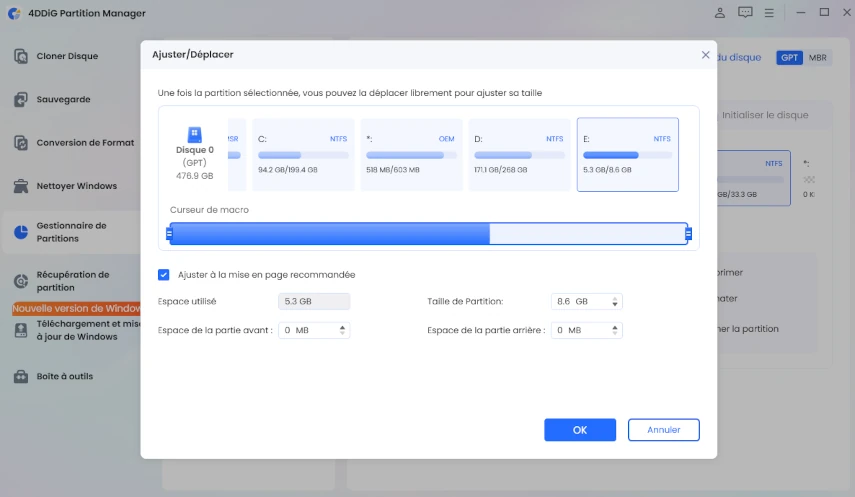Select the C: NTFS partition card

pyautogui.click(x=303, y=154)
